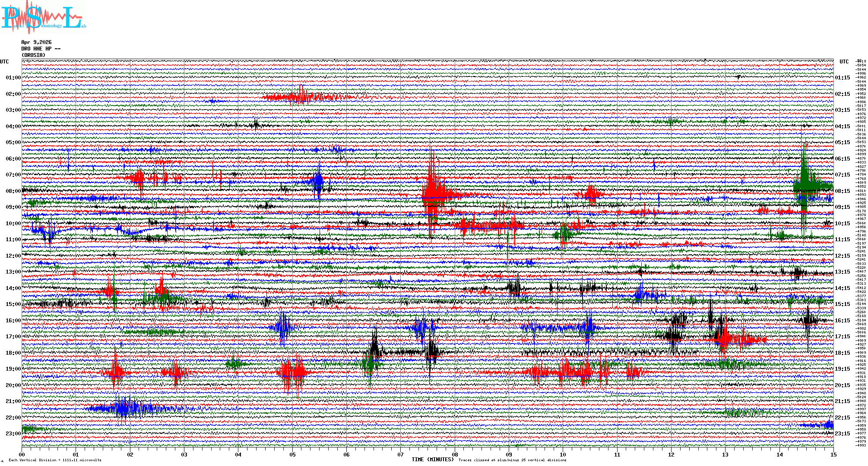This screenshot has height=466, width=868.
Task: Select the 19:15 time label on right
Action: tap(843, 369)
